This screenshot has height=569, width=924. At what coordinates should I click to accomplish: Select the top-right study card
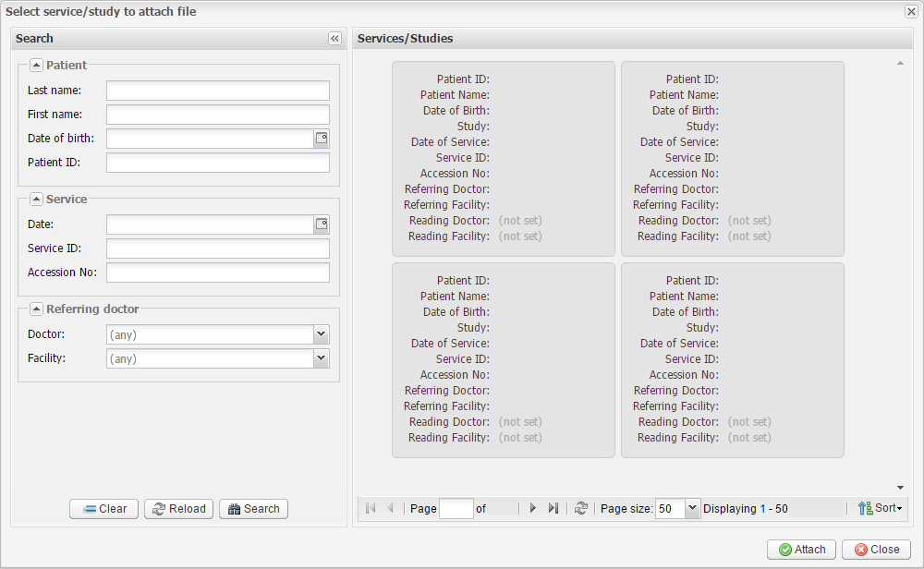coord(733,159)
